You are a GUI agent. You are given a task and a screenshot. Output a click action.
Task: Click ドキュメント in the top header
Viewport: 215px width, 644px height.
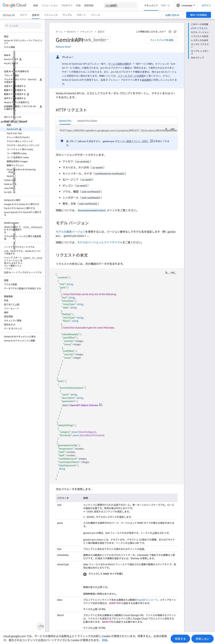151,5
